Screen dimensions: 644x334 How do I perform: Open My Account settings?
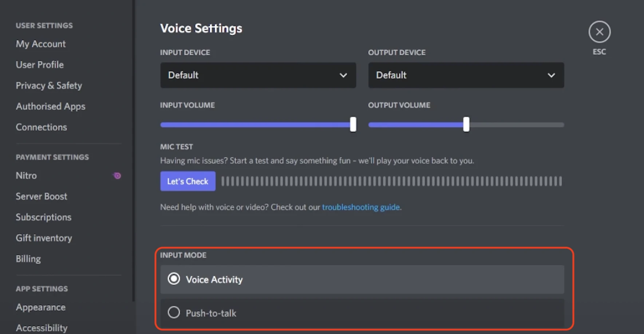pos(41,44)
